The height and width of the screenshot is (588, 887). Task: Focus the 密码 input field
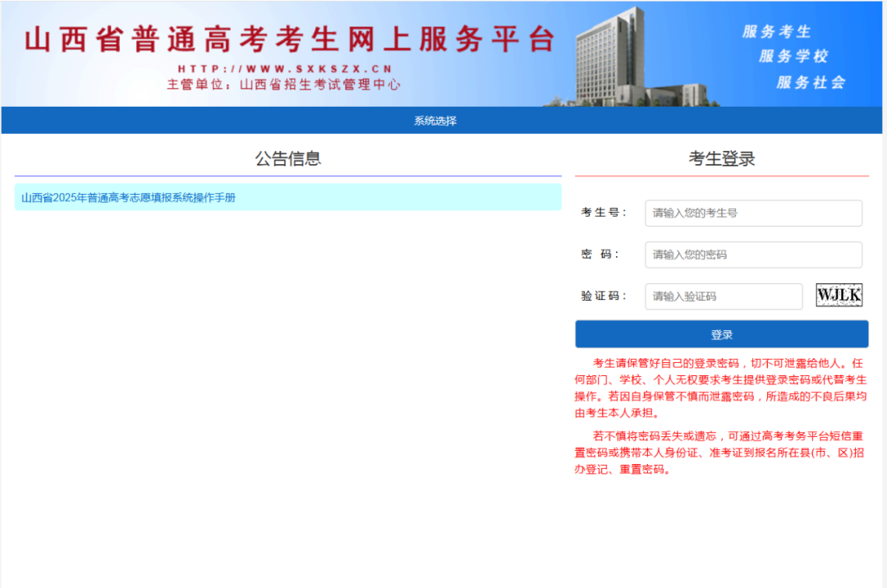(753, 255)
